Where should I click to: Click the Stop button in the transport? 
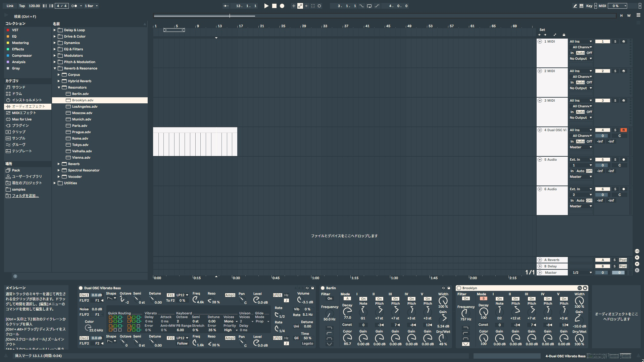point(274,6)
